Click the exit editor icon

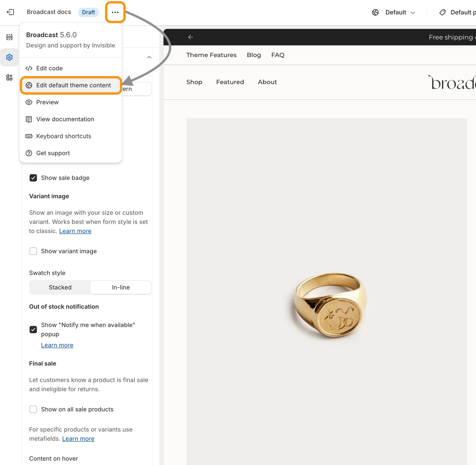pos(10,12)
